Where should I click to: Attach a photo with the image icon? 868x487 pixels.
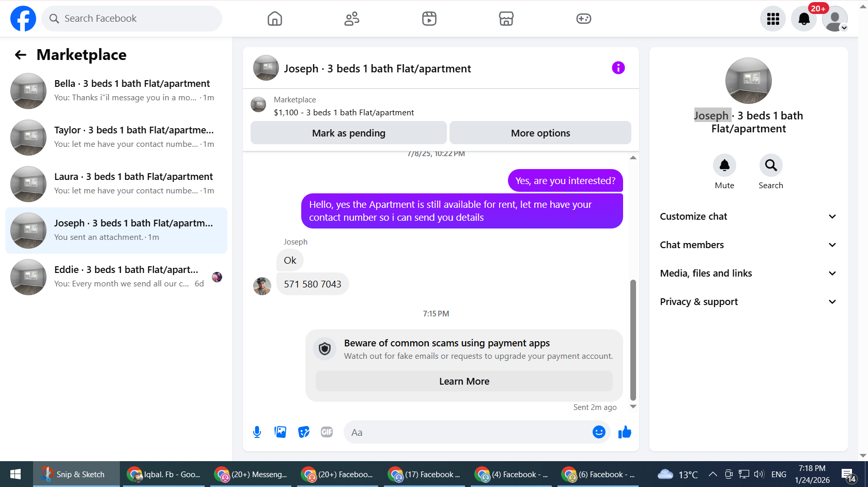tap(281, 432)
